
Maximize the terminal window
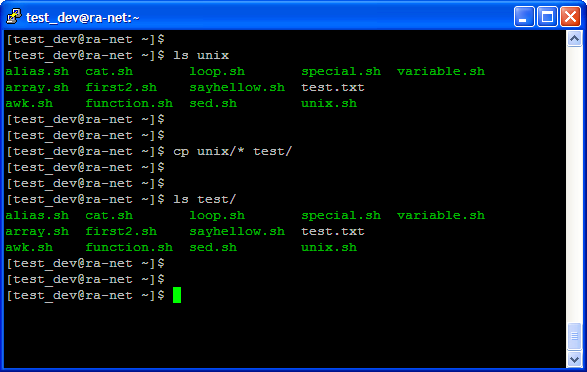547,16
